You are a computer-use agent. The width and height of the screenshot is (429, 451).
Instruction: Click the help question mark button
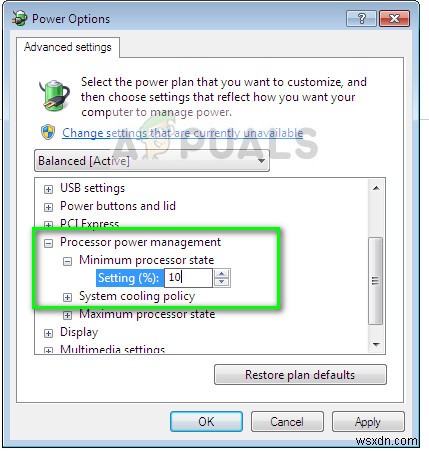click(x=361, y=18)
